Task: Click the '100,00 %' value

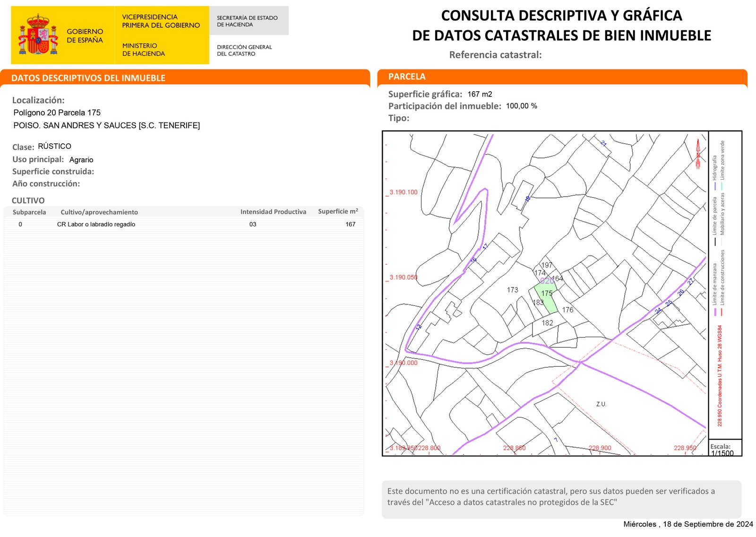Action: (522, 106)
